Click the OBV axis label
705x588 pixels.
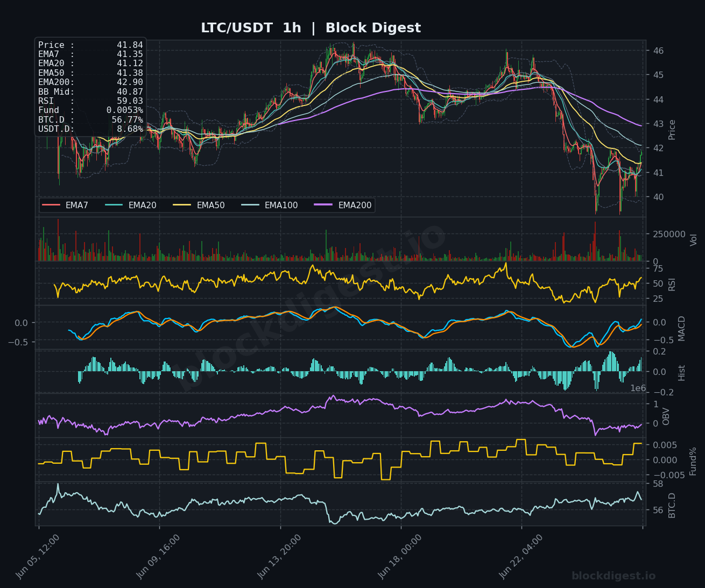[666, 416]
